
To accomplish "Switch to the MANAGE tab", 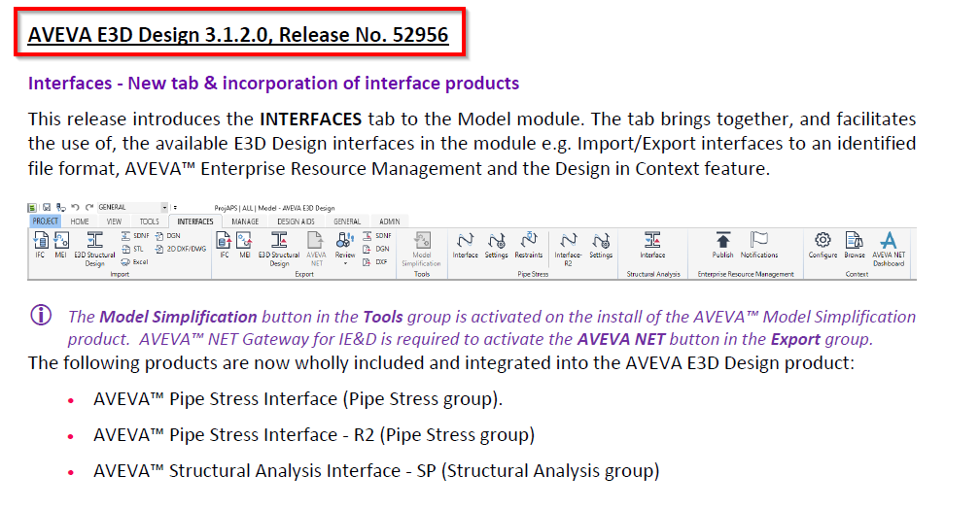I will click(245, 221).
